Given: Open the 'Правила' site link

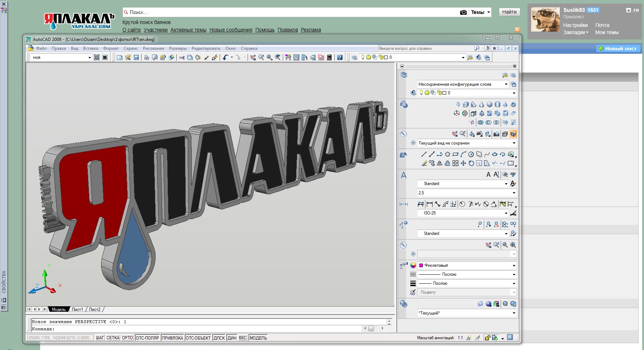Looking at the screenshot, I should [288, 30].
